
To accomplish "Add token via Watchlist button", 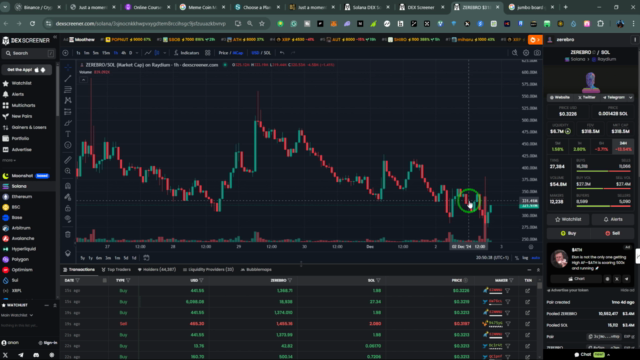I will click(x=568, y=219).
